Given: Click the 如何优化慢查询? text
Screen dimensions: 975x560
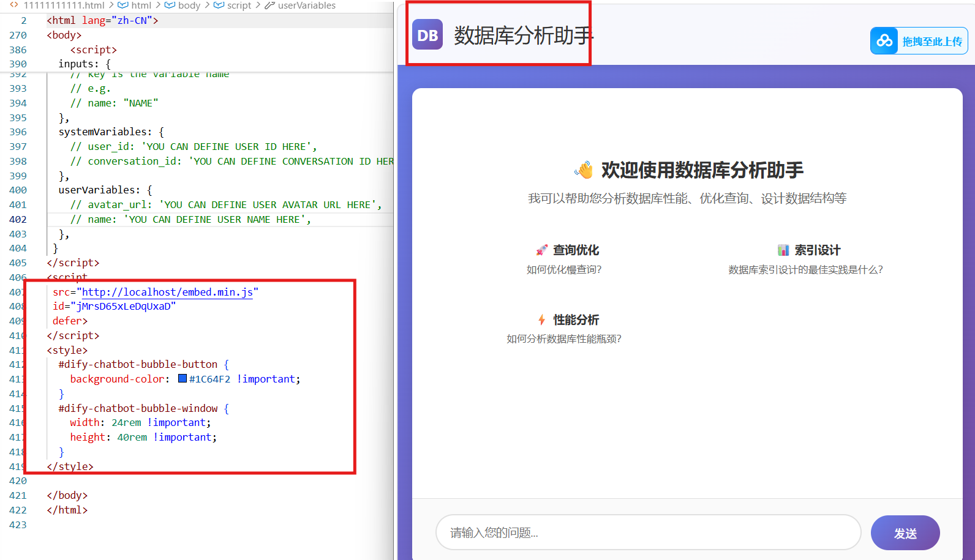Looking at the screenshot, I should point(564,269).
